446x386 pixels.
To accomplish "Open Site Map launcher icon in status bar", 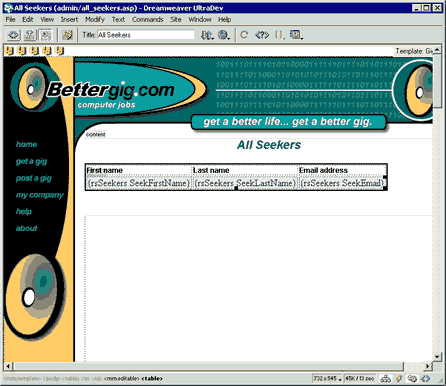I will coord(386,379).
